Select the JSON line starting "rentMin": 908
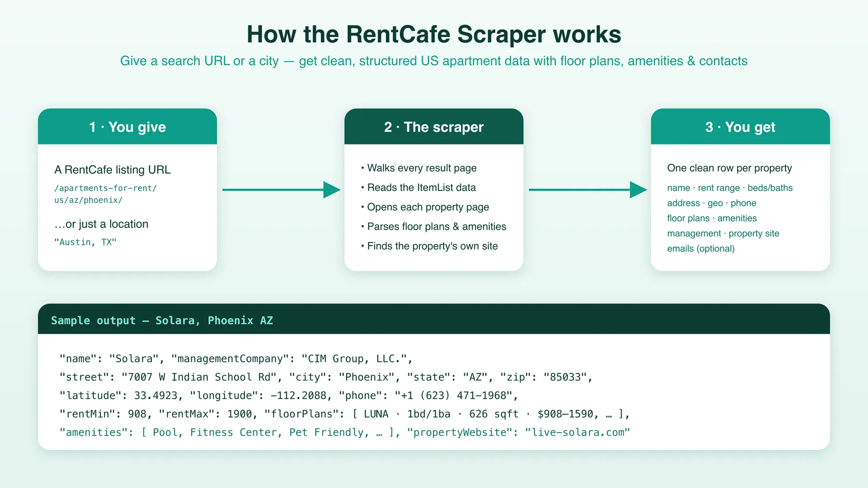This screenshot has height=488, width=868. pyautogui.click(x=344, y=414)
